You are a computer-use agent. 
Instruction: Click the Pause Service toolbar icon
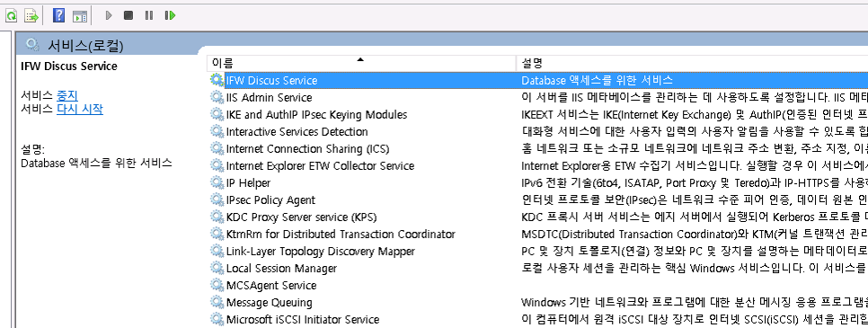[x=149, y=15]
